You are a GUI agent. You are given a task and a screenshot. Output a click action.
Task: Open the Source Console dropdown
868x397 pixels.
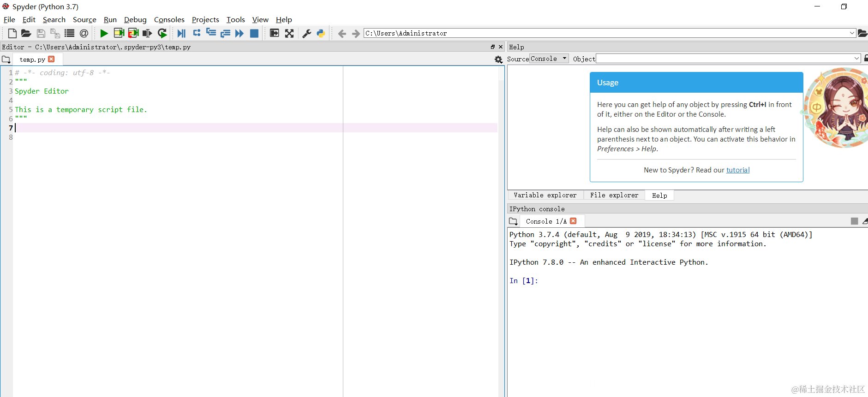[549, 59]
